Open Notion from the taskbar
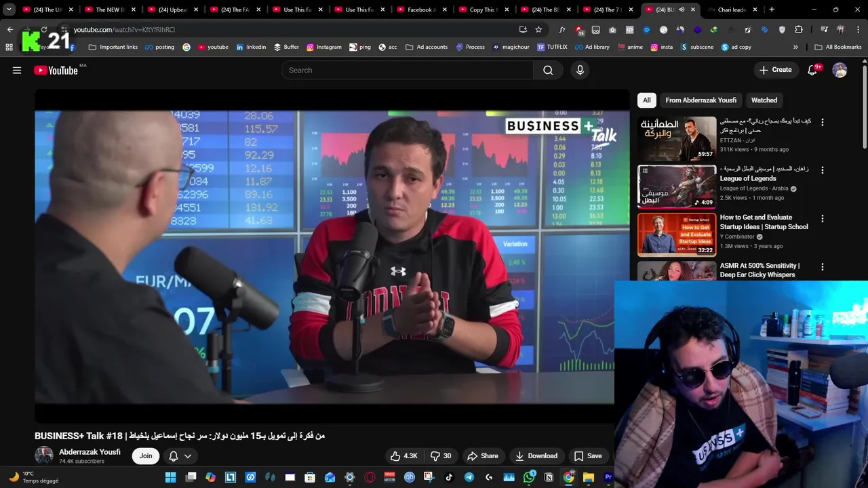Viewport: 868px width, 488px height. pyautogui.click(x=549, y=477)
